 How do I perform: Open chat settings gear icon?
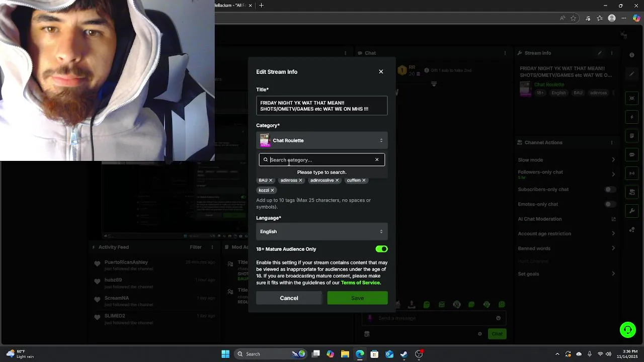[x=480, y=334]
